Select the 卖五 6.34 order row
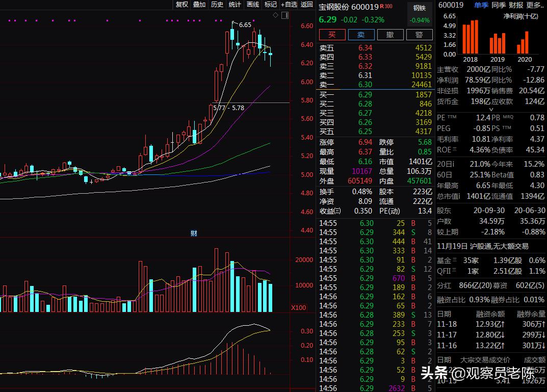Screen dimensions: 547x392 tap(376, 48)
